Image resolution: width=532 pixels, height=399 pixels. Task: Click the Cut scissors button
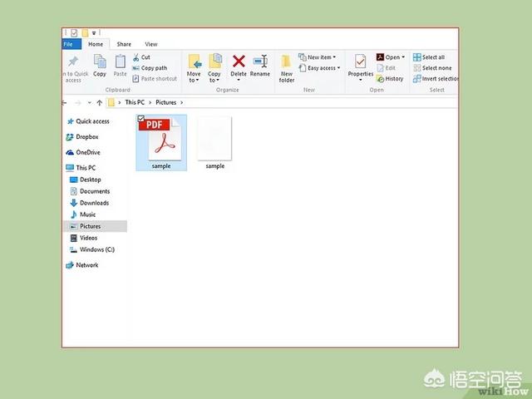141,57
